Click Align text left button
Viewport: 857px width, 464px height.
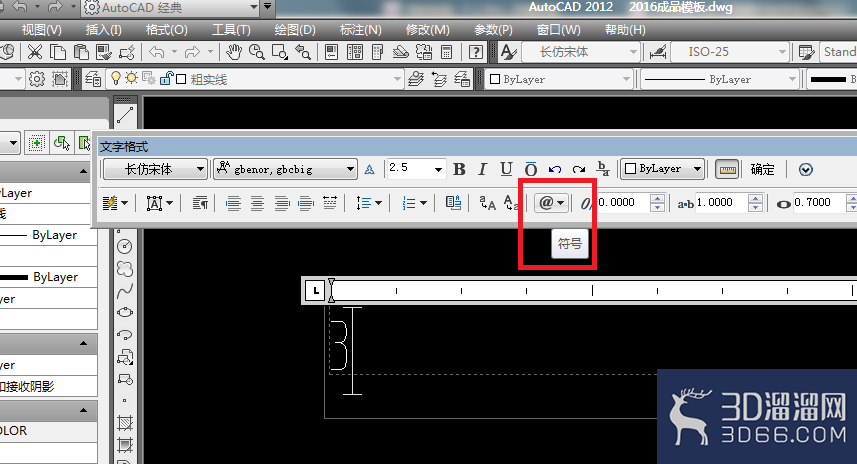pyautogui.click(x=233, y=203)
